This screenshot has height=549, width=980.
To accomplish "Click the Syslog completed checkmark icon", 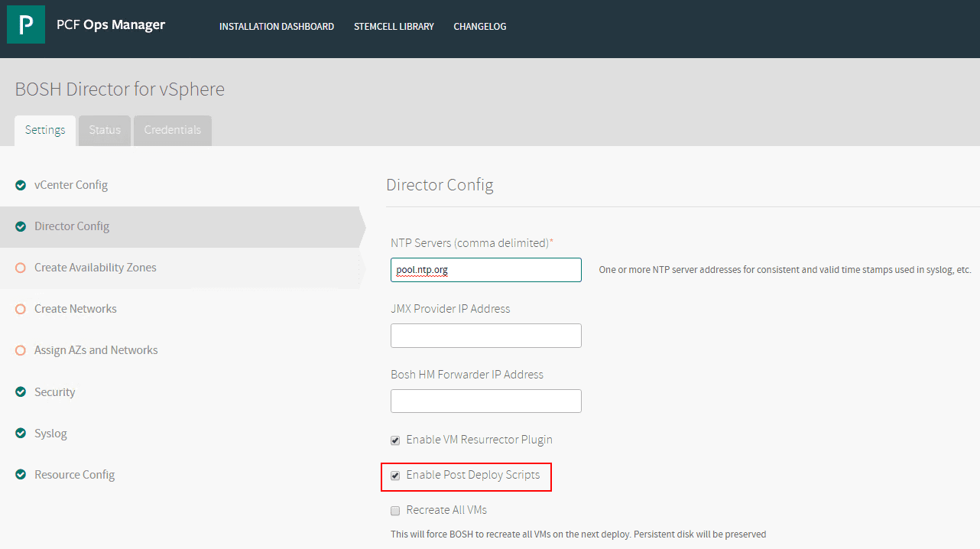I will point(21,434).
